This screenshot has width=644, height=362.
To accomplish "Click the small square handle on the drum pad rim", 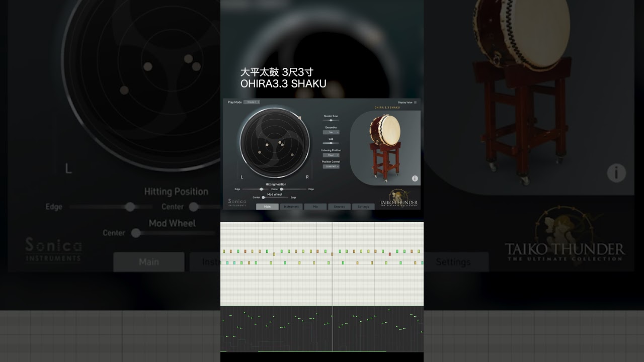I will click(x=299, y=118).
